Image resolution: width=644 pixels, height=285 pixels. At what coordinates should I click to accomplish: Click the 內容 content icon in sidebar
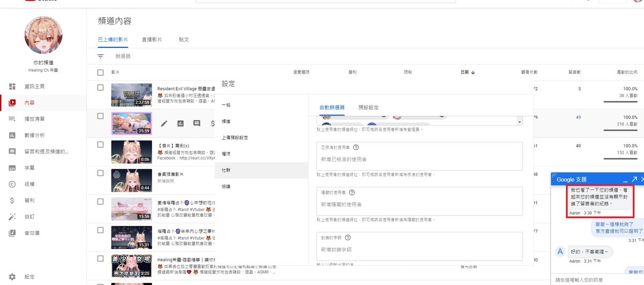click(x=12, y=103)
